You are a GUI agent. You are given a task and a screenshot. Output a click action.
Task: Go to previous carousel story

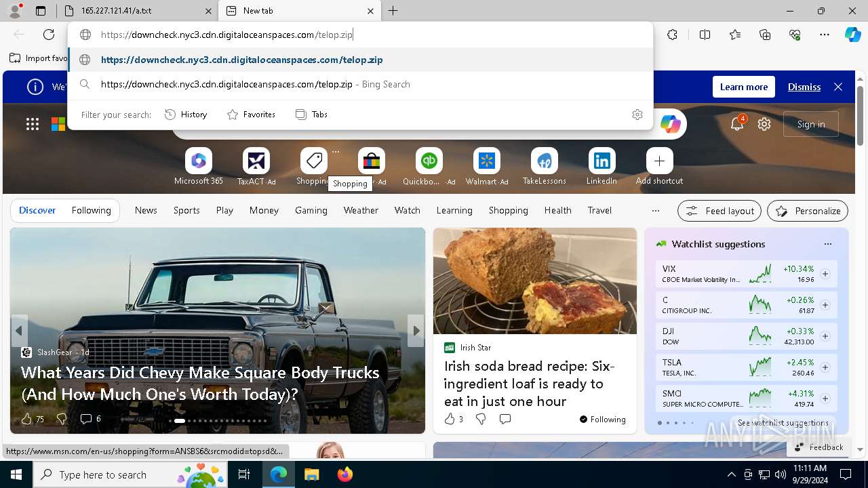pos(19,331)
